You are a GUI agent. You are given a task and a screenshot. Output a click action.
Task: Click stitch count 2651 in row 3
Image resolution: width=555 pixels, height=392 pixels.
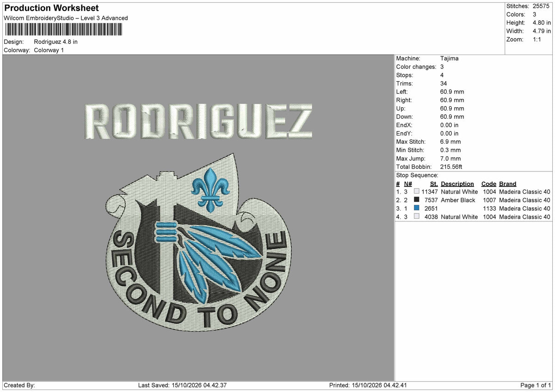coord(431,208)
